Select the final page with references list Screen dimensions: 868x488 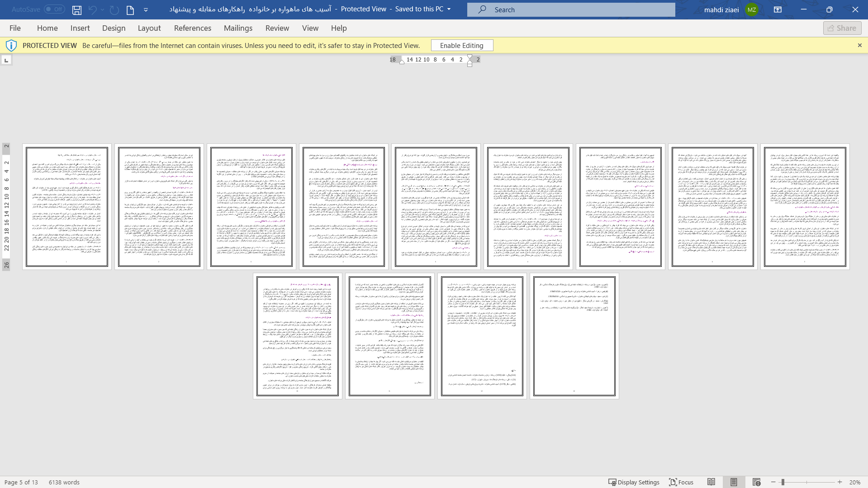574,336
